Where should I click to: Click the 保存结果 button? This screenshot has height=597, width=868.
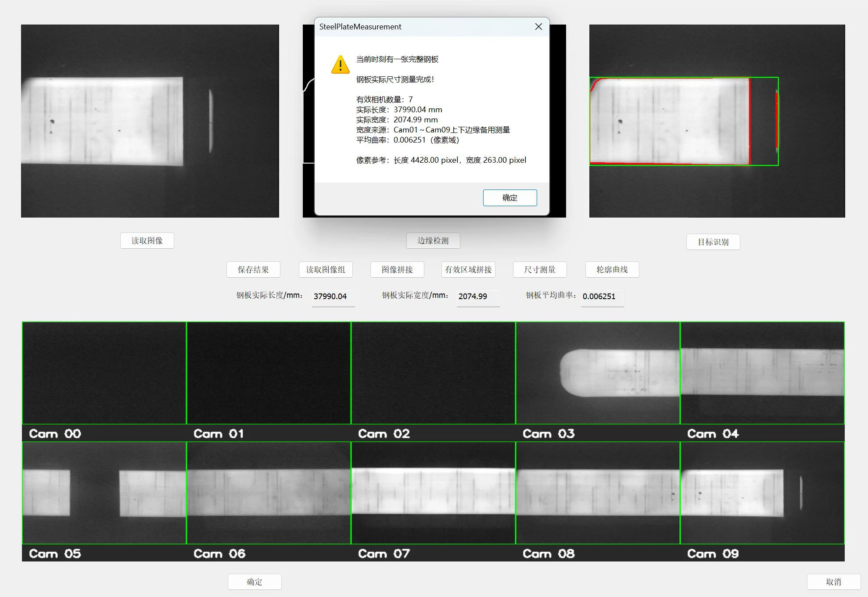[253, 269]
